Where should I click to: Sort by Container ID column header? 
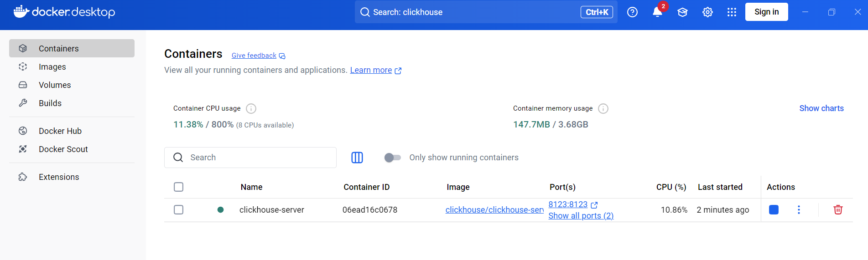[x=366, y=187]
